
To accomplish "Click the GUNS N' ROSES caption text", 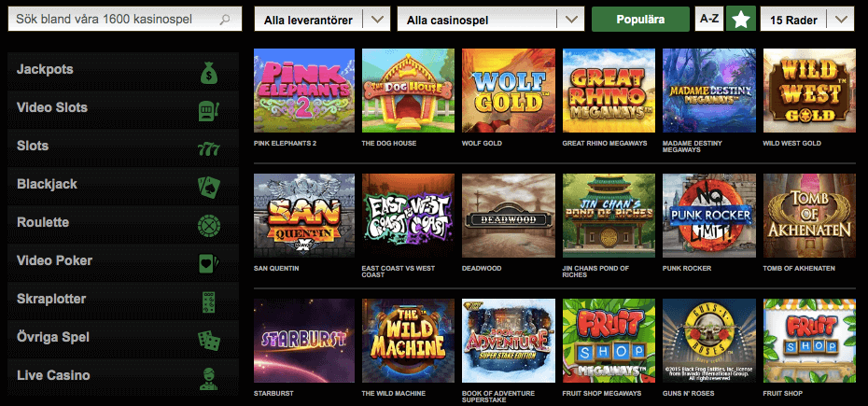I will (689, 394).
